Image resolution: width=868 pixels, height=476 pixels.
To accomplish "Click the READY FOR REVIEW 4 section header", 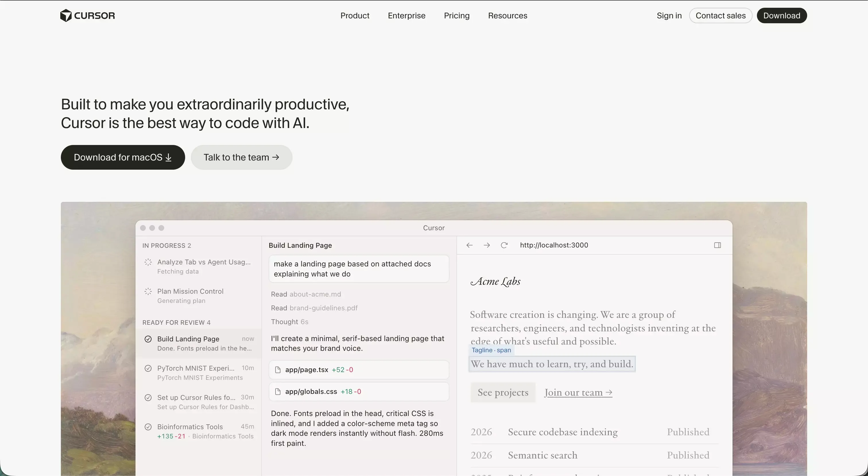I will click(176, 323).
